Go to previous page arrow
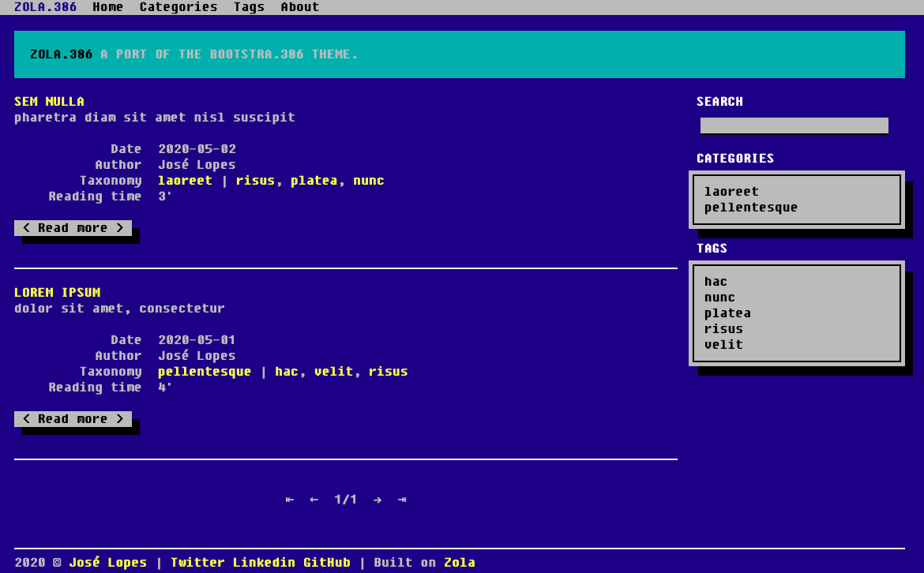This screenshot has height=573, width=924. click(314, 499)
